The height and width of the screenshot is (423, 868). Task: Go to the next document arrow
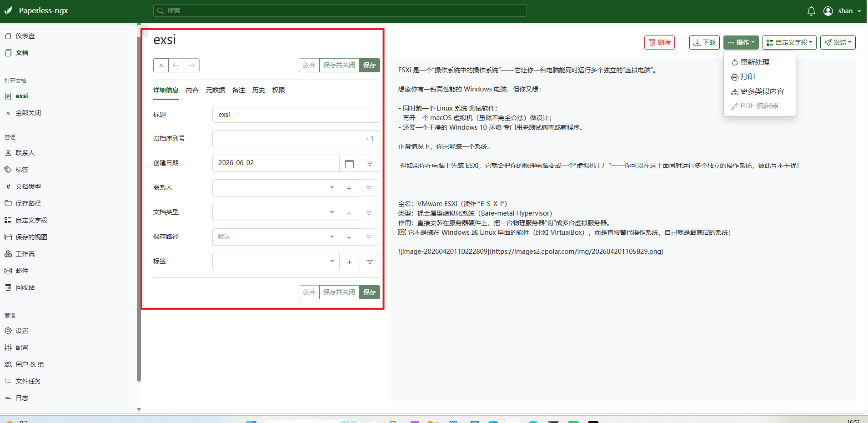coord(192,65)
